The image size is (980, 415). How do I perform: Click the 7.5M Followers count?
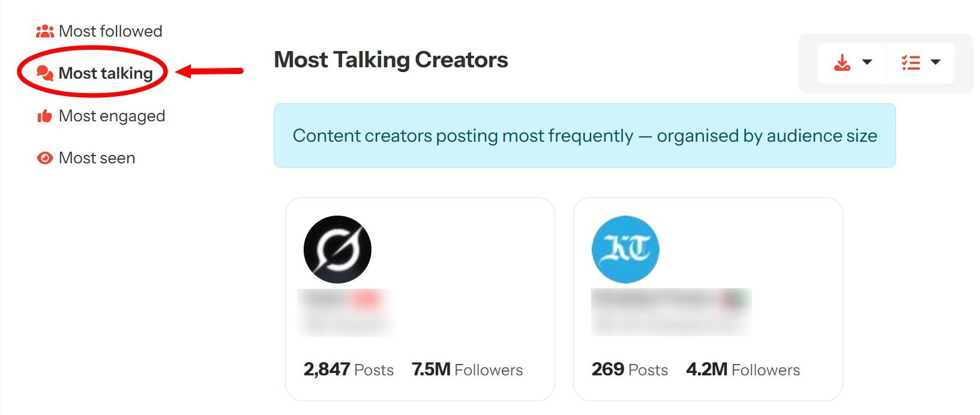click(x=467, y=369)
